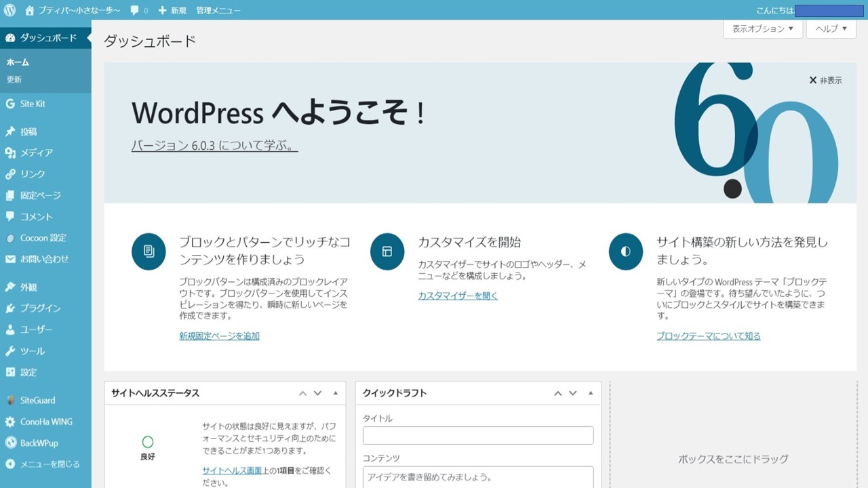Click the quick draft コンテンツ text area
The height and width of the screenshot is (488, 868).
pyautogui.click(x=478, y=477)
